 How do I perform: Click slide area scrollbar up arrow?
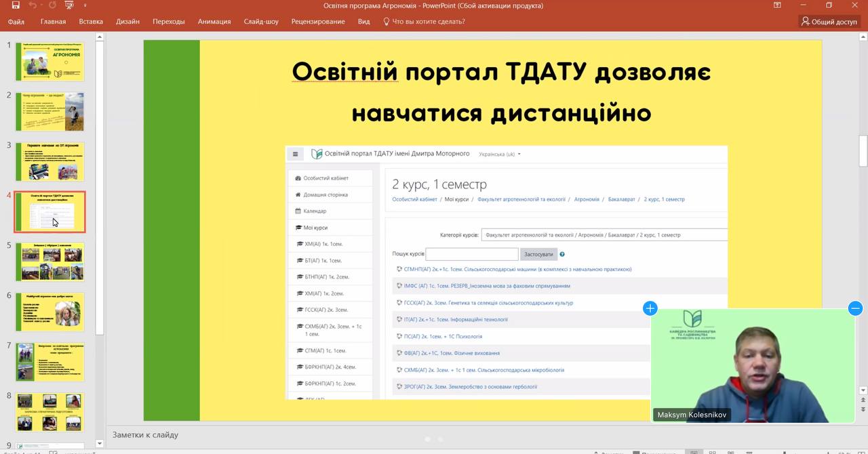863,37
